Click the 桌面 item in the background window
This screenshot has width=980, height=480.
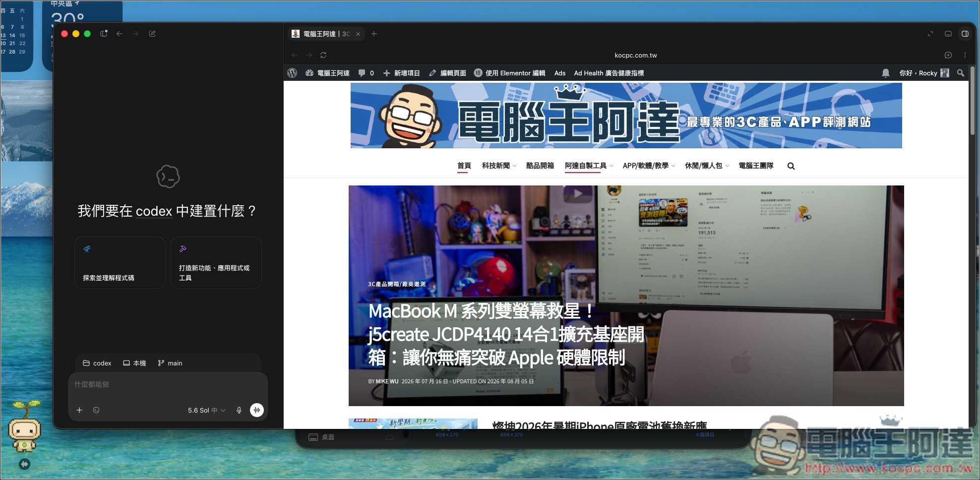[322, 437]
